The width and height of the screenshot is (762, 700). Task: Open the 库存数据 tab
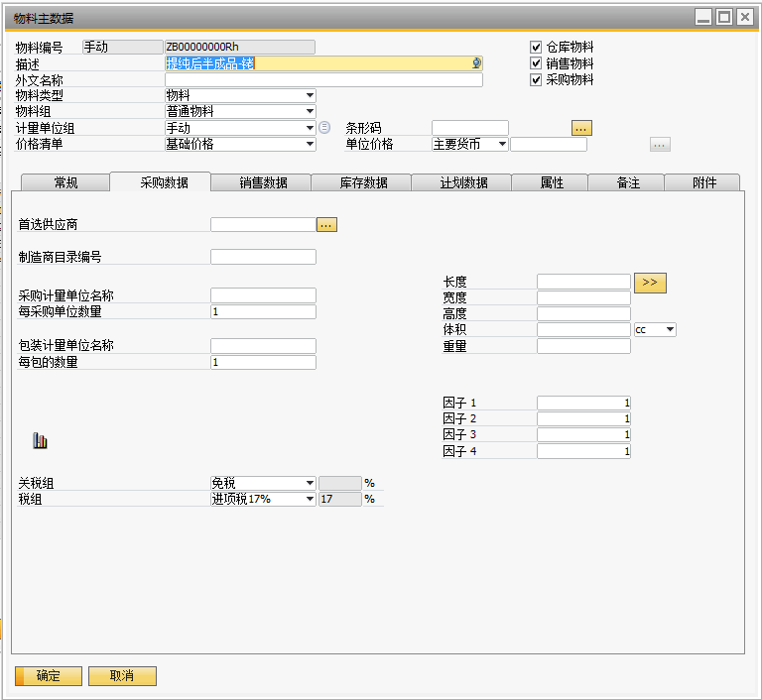click(x=361, y=182)
